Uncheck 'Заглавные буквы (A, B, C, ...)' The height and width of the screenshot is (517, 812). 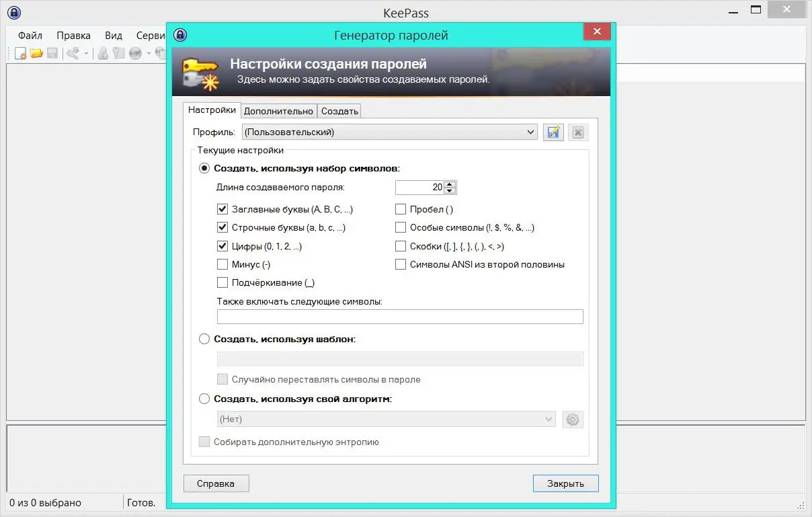click(x=222, y=209)
